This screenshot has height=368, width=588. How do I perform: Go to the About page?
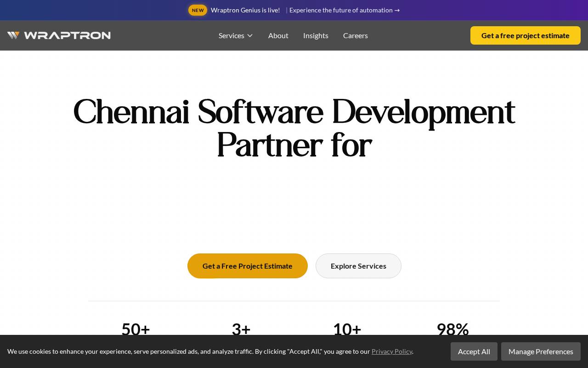[278, 35]
